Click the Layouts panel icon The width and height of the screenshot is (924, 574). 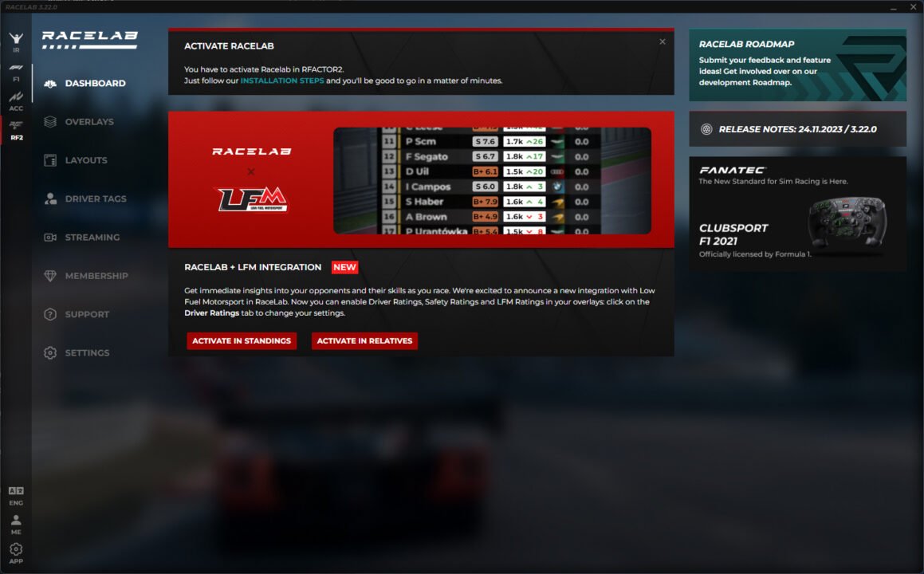pyautogui.click(x=50, y=160)
